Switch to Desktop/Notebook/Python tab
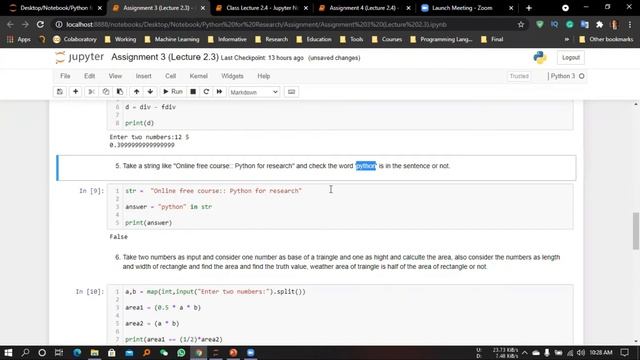Screen dimensions: 640x360 pos(55,8)
